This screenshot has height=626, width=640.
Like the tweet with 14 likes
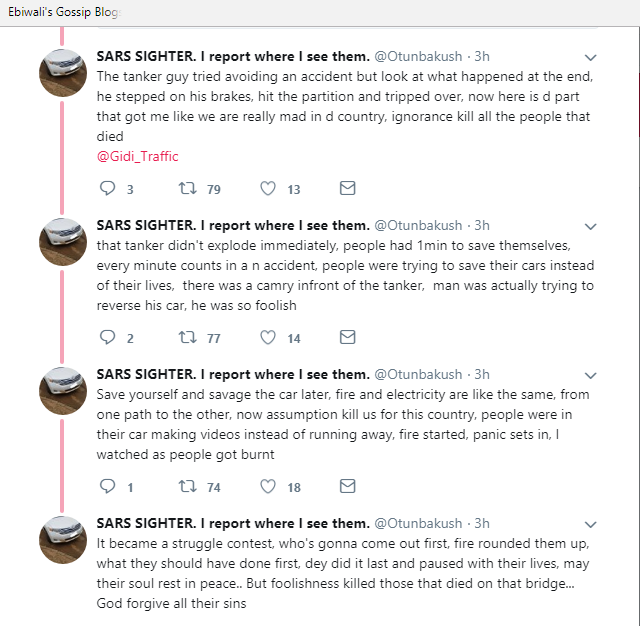tap(268, 338)
